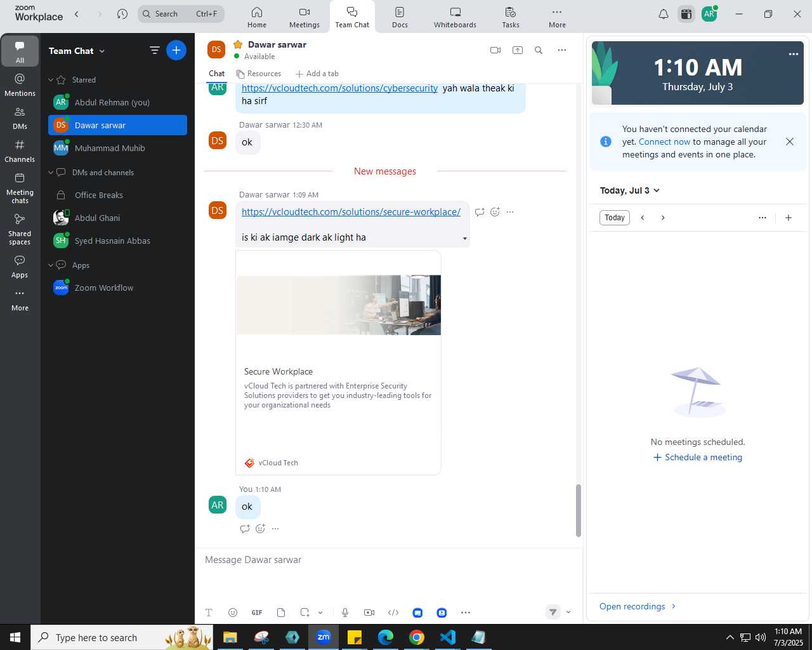Open the history clock icon
The height and width of the screenshot is (650, 812).
pyautogui.click(x=122, y=14)
